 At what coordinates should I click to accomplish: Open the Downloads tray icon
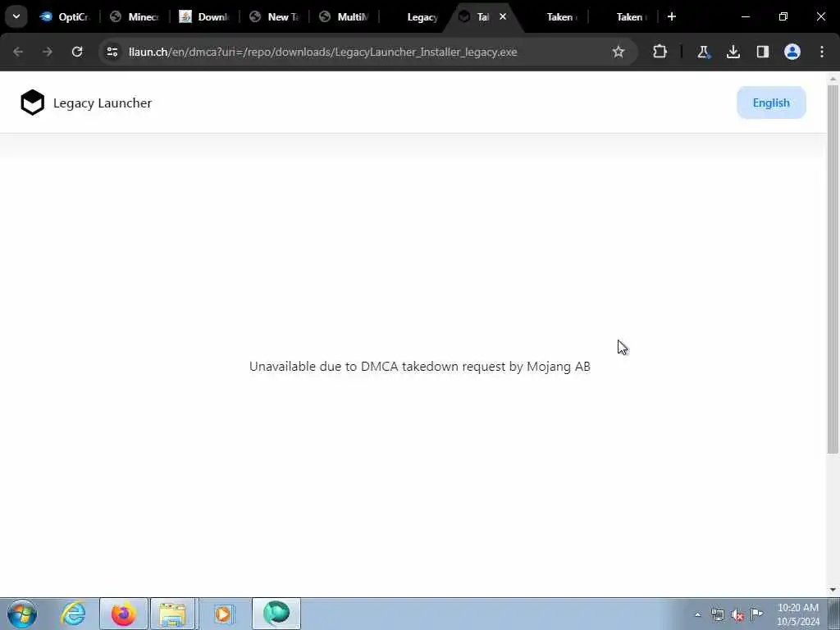(733, 52)
